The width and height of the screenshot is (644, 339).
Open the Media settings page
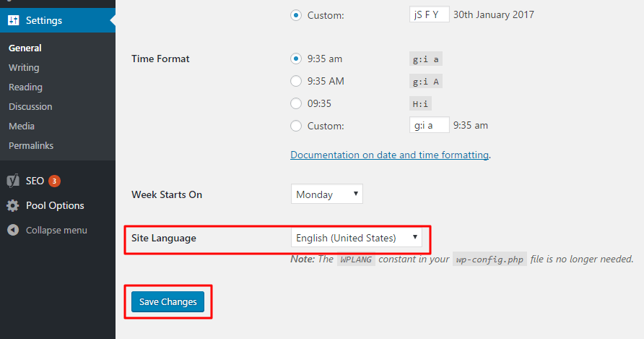(22, 126)
